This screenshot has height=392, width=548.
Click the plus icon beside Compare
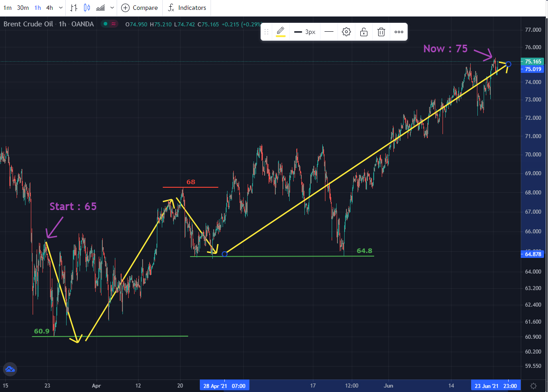(126, 8)
